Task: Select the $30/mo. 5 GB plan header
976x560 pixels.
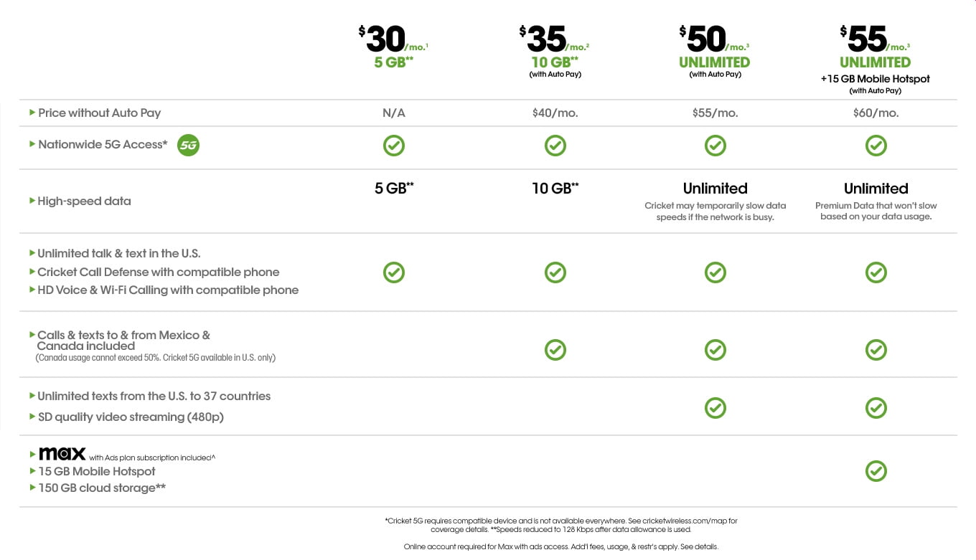Action: tap(393, 47)
